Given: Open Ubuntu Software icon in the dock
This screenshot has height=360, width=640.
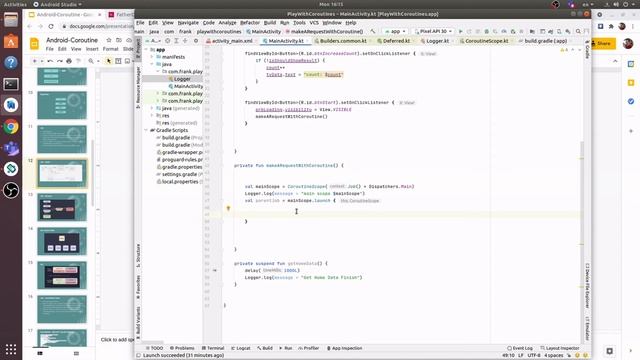Looking at the screenshot, I should 11,42.
